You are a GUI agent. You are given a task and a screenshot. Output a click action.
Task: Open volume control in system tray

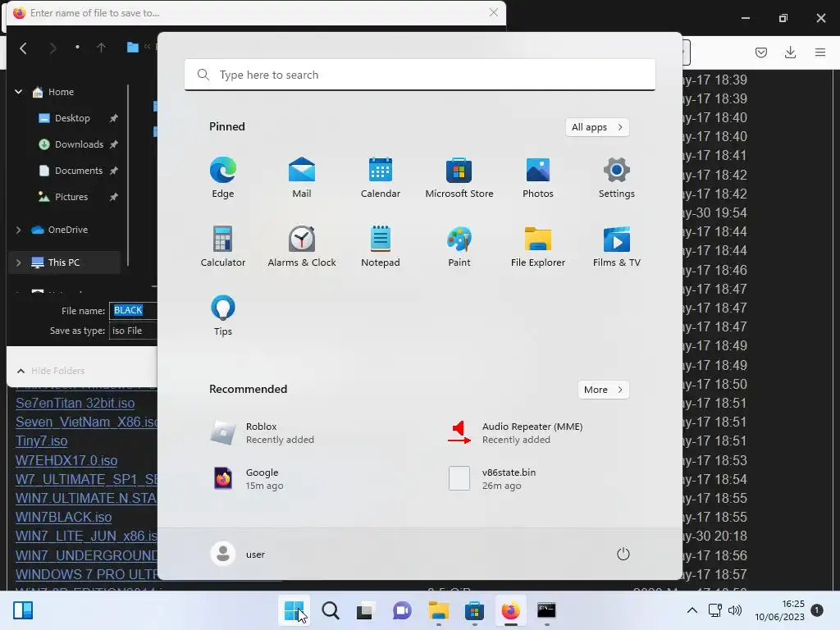click(x=735, y=610)
